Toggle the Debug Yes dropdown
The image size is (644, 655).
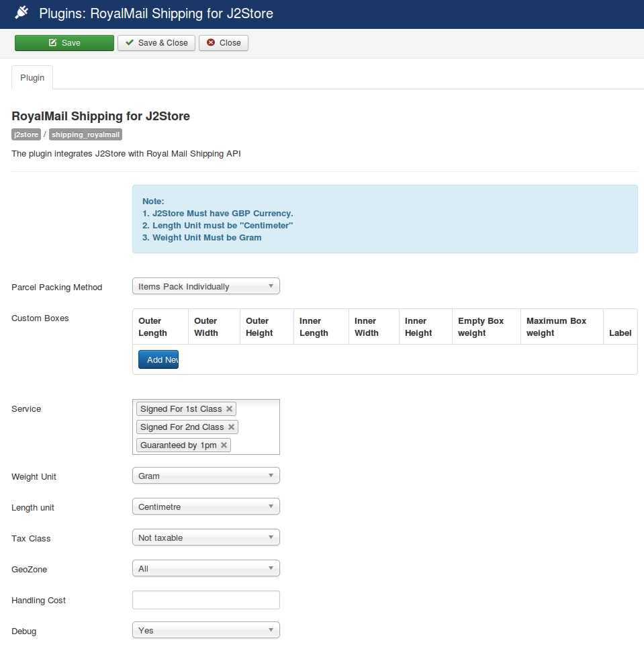(x=205, y=631)
